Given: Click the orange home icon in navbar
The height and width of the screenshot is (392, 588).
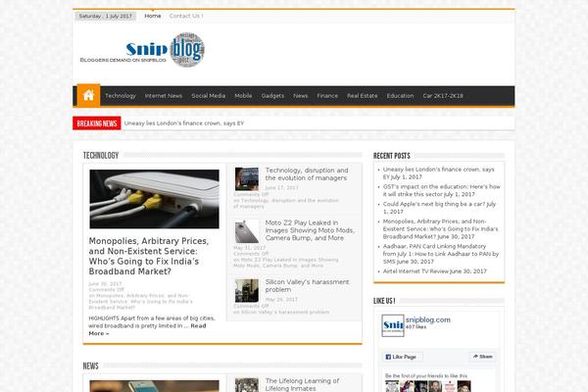Looking at the screenshot, I should [x=88, y=96].
